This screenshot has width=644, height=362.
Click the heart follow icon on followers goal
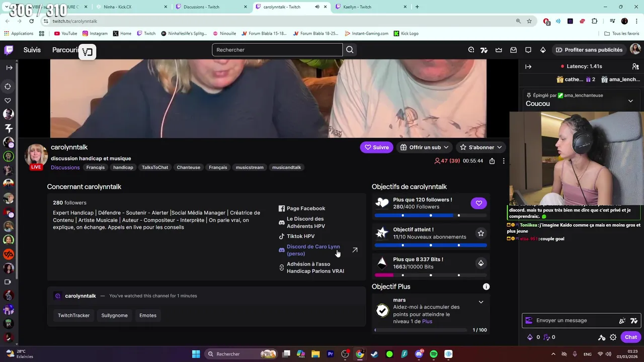(478, 203)
